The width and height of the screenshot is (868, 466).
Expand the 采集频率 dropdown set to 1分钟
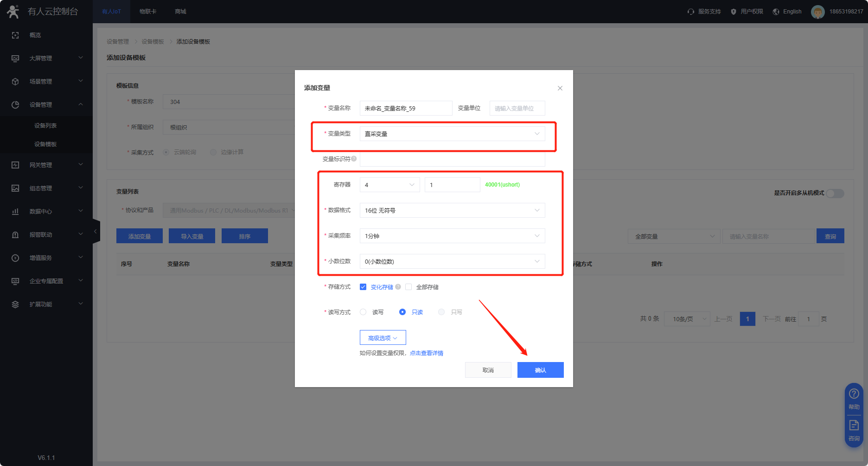(452, 236)
